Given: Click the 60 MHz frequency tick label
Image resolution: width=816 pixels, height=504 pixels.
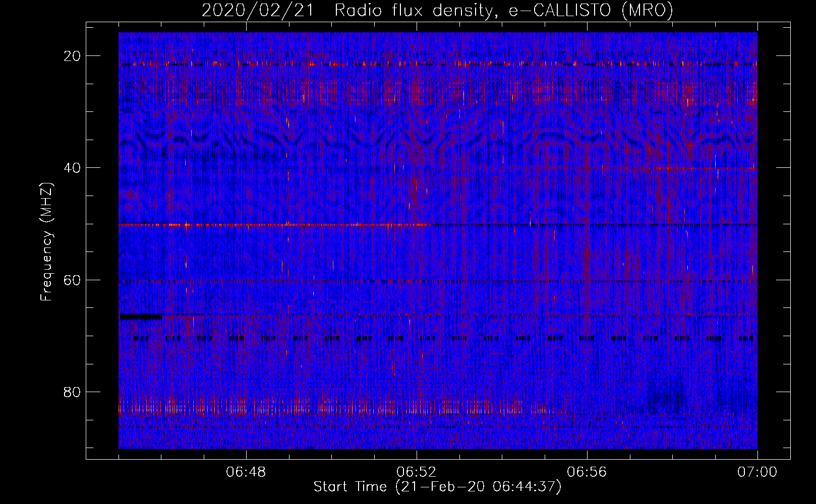Looking at the screenshot, I should pos(73,280).
